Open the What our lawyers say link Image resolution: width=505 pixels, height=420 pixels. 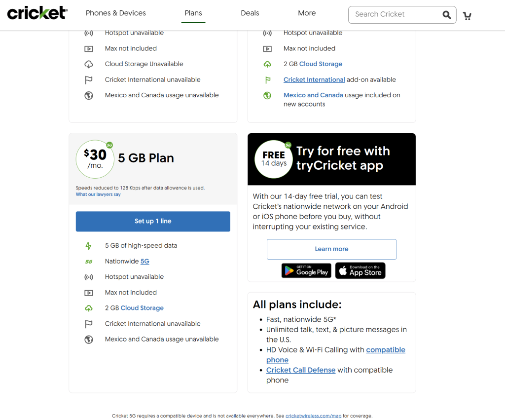point(98,194)
